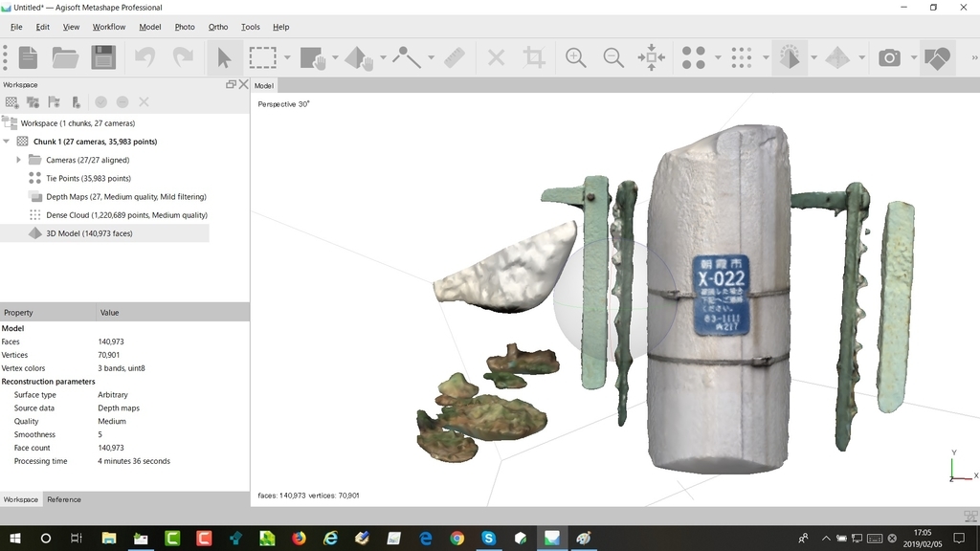
Task: Toggle the textured model view button
Action: click(837, 57)
